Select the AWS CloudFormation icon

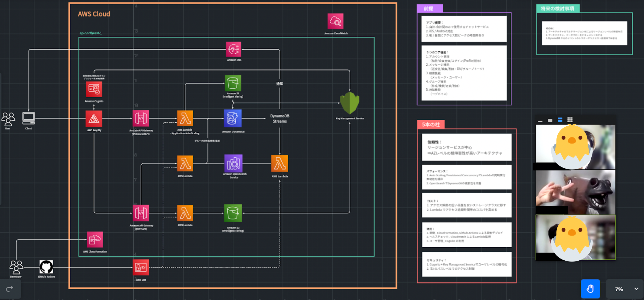[x=95, y=239]
